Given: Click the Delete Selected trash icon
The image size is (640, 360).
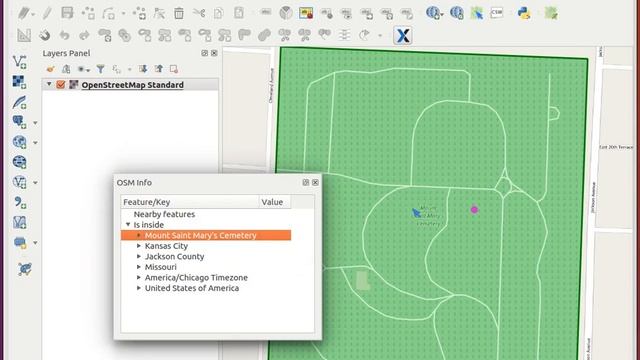Looking at the screenshot, I should click(179, 13).
